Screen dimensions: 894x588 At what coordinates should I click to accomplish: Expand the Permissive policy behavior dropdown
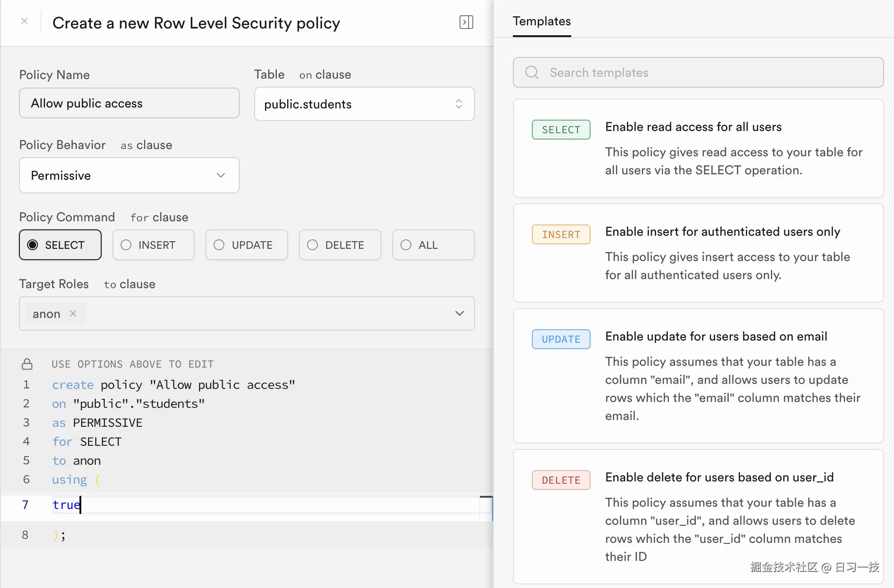point(129,175)
